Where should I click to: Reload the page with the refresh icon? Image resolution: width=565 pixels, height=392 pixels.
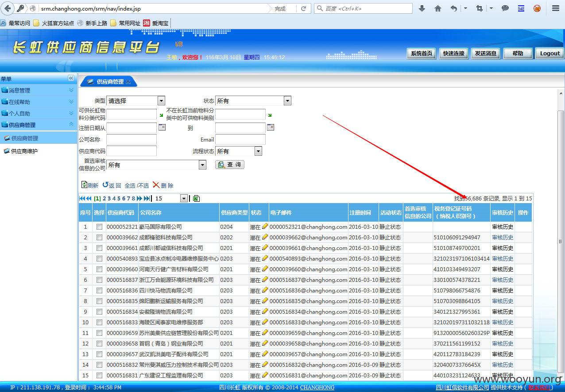click(x=303, y=8)
